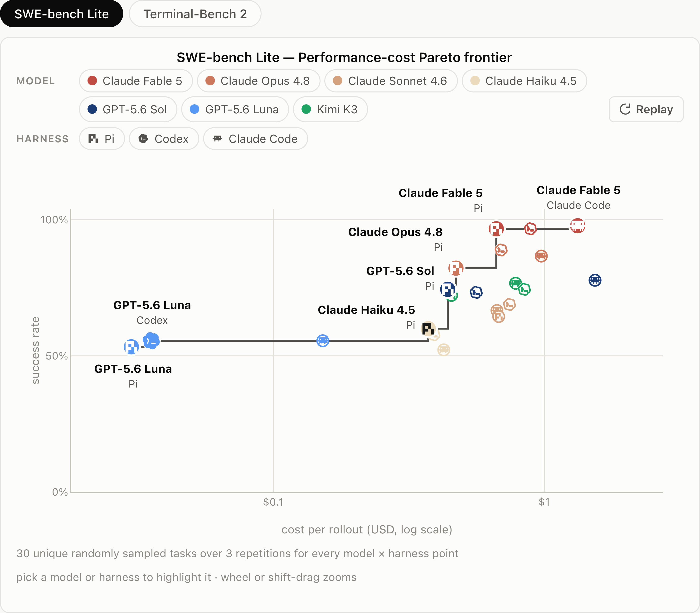The height and width of the screenshot is (613, 700).
Task: Click the GPT-5.6 Luna Claude Code marker
Action: click(322, 341)
